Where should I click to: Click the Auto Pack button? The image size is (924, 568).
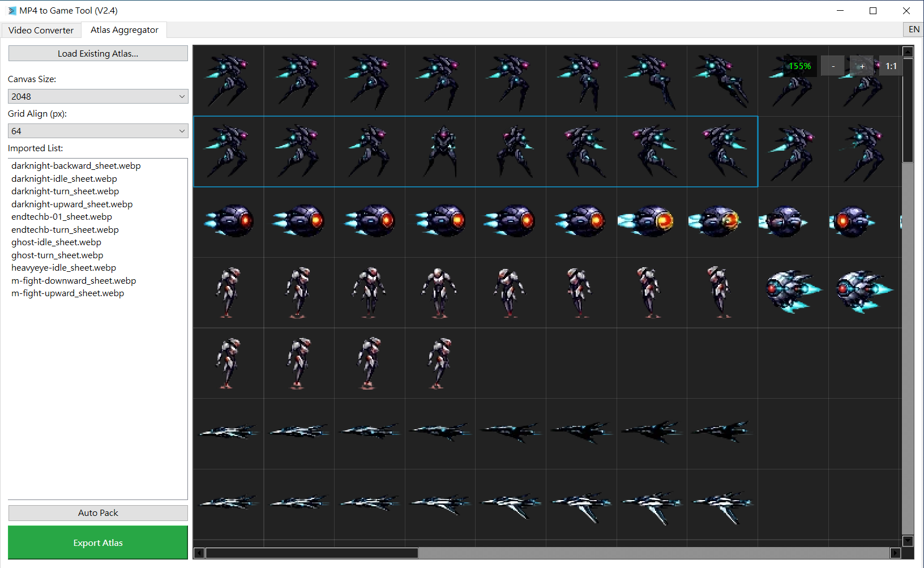98,513
